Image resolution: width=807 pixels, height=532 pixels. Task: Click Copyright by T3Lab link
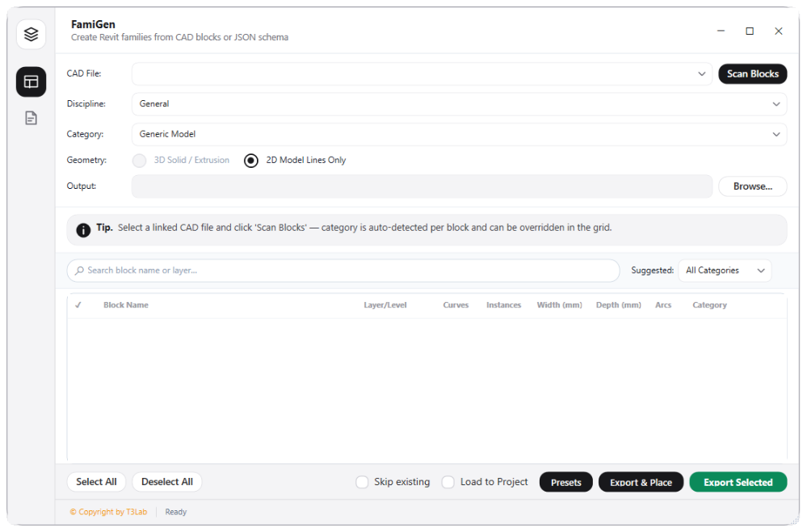pos(108,512)
